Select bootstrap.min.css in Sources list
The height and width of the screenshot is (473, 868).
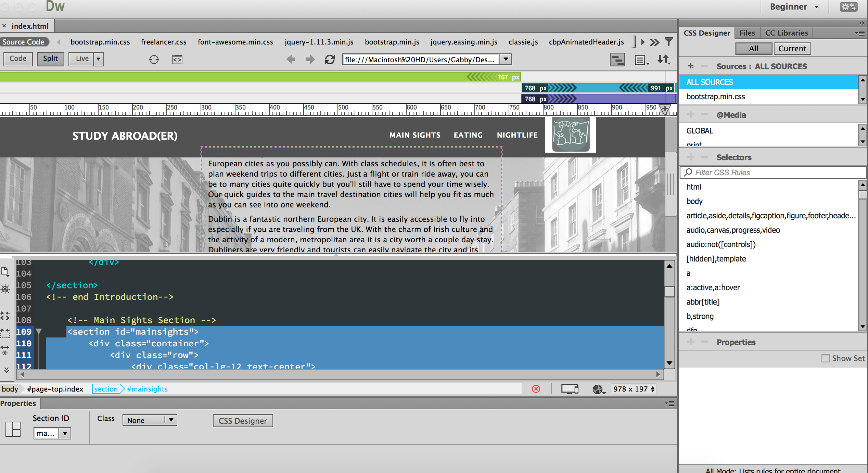716,97
